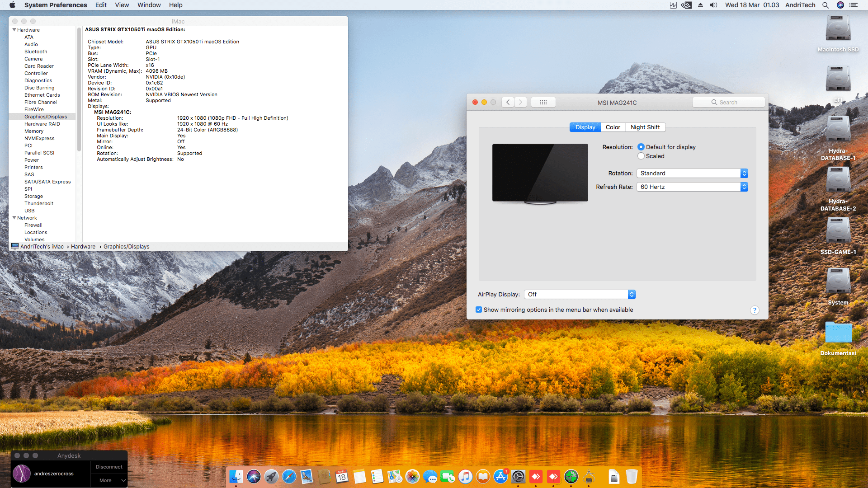Click Disconnect in the Anydesk window
Viewport: 868px width, 488px height.
[x=109, y=467]
